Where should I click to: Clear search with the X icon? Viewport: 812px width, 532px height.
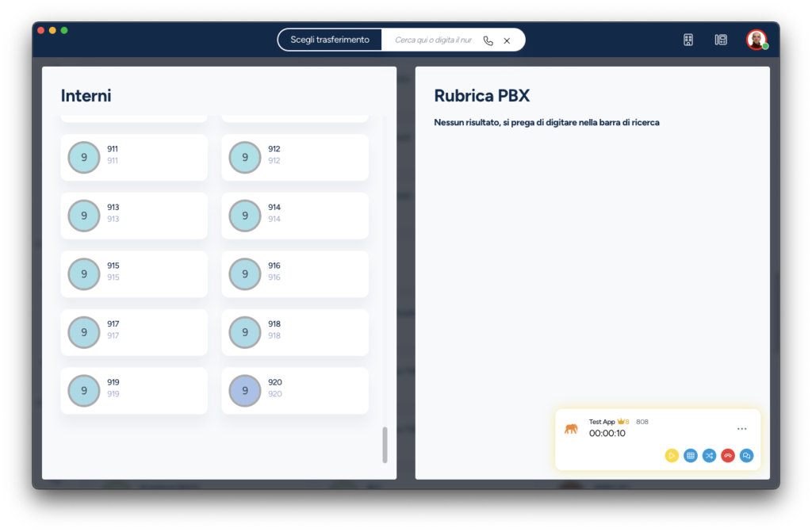pos(507,40)
